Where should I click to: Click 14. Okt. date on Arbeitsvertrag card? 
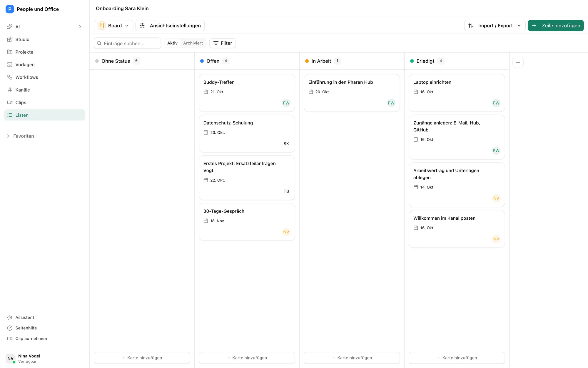[x=427, y=187]
